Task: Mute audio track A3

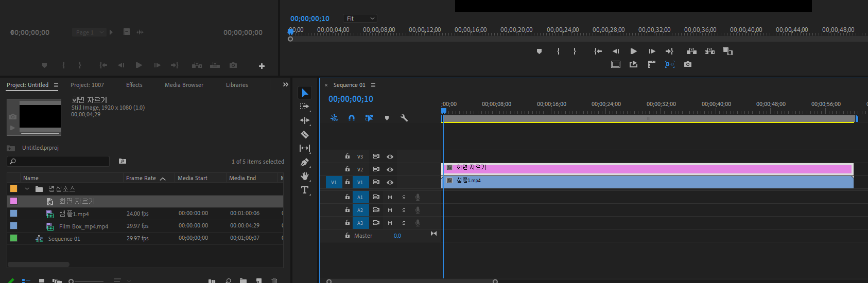Action: pyautogui.click(x=390, y=223)
